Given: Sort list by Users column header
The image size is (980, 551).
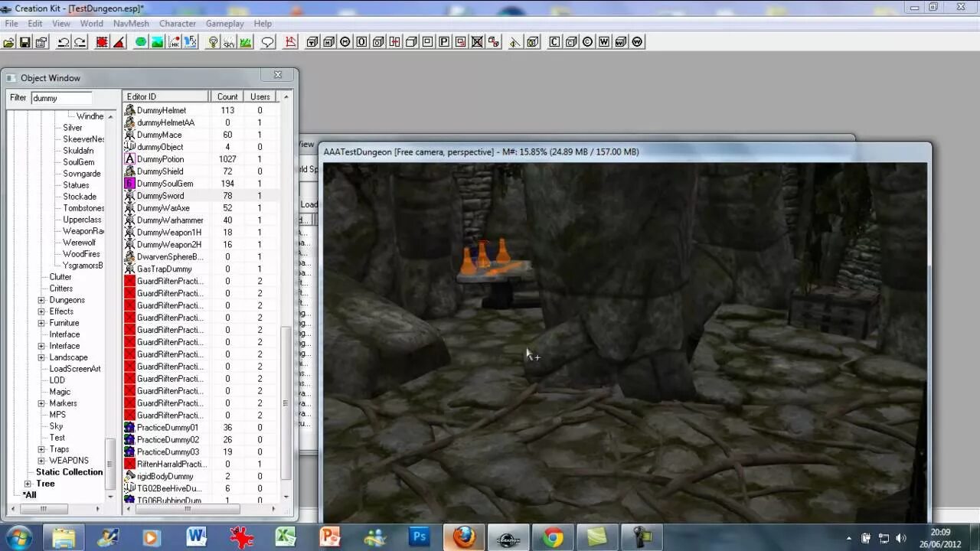Looking at the screenshot, I should click(260, 96).
